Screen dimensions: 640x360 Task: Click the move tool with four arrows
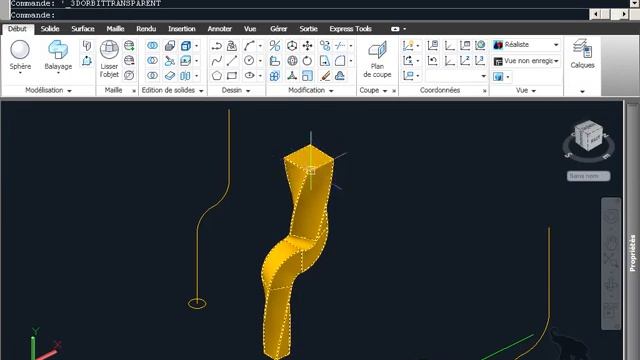point(307,45)
